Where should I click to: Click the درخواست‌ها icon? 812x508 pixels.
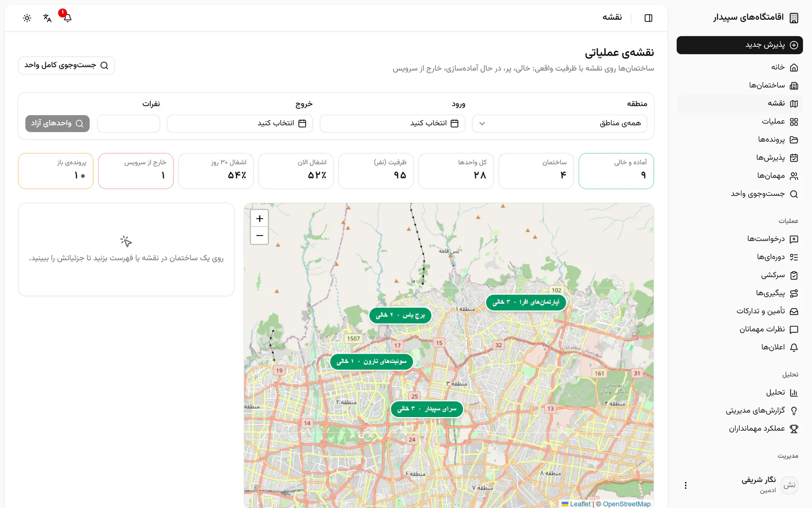(x=794, y=239)
